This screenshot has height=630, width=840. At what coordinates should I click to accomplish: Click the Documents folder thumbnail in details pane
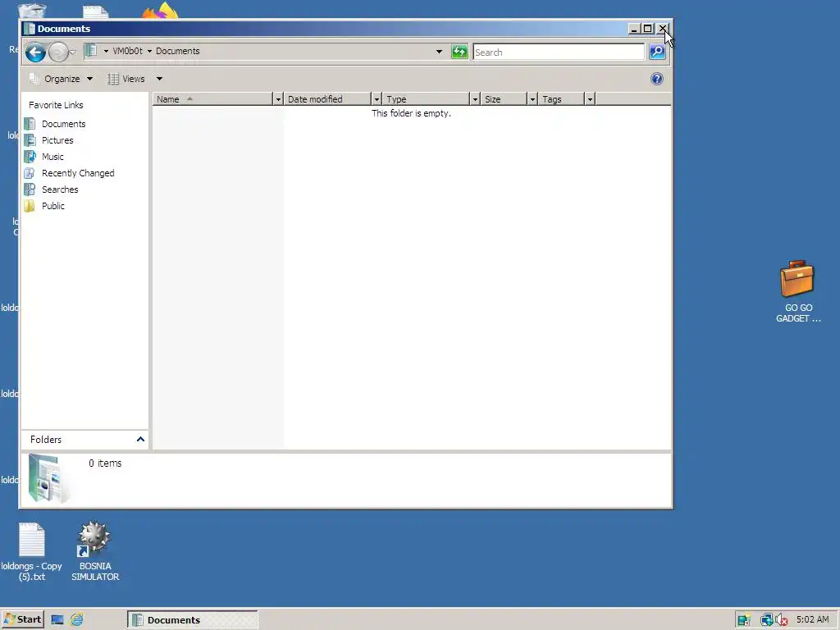click(47, 478)
